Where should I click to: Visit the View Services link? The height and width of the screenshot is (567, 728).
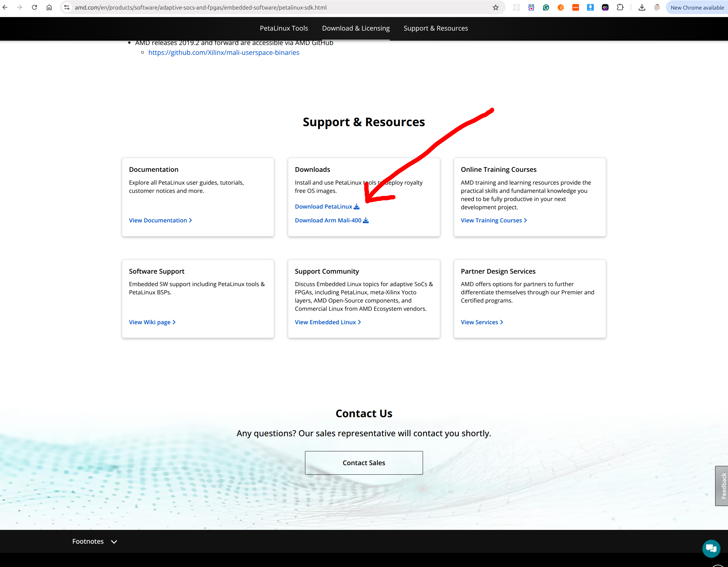482,322
